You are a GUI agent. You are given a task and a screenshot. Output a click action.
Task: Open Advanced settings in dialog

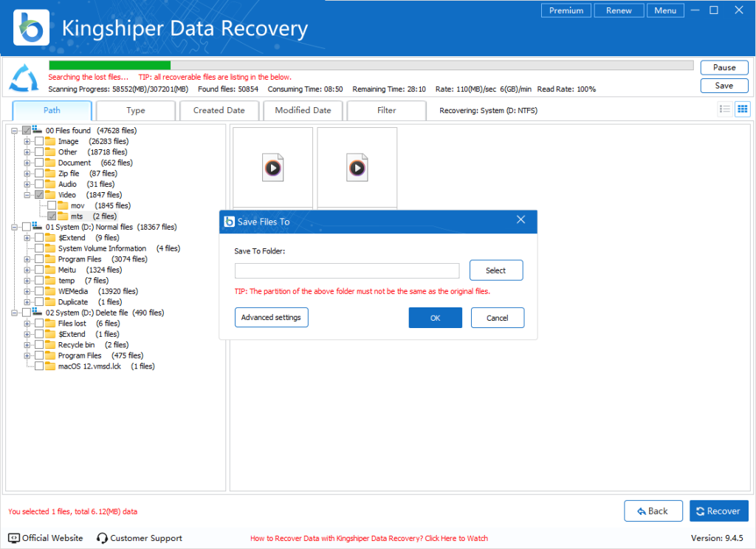pyautogui.click(x=272, y=318)
